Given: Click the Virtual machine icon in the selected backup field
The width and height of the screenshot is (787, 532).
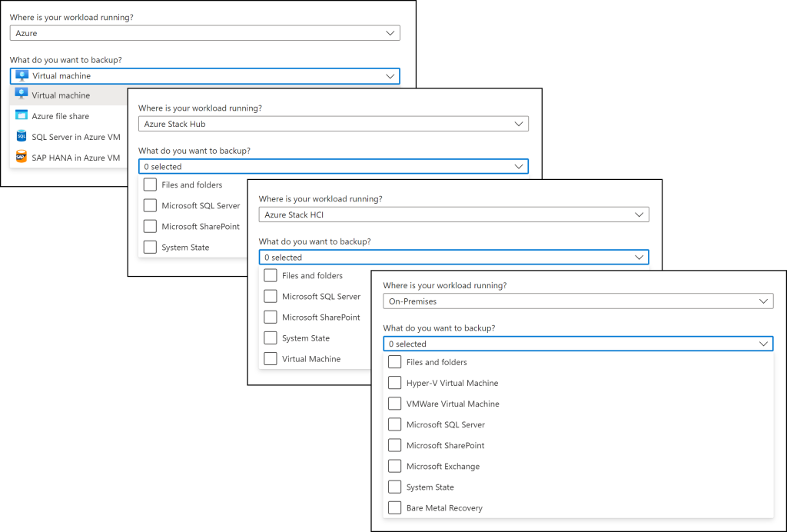Looking at the screenshot, I should click(x=22, y=76).
